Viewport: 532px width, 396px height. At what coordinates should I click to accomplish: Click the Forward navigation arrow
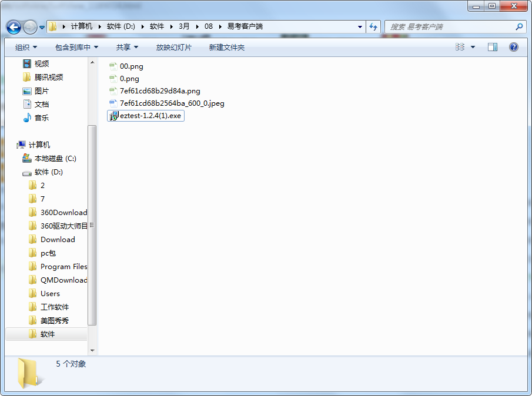[x=30, y=27]
